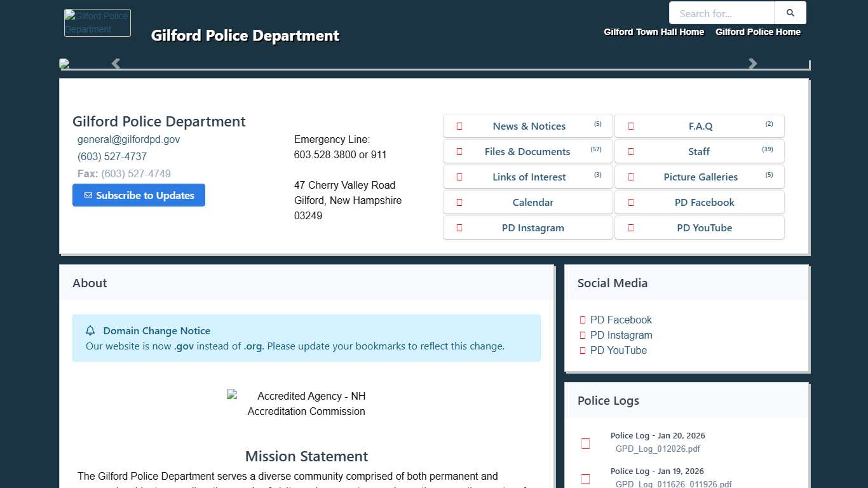The height and width of the screenshot is (488, 868).
Task: Open the Staff section icon
Action: pos(631,151)
